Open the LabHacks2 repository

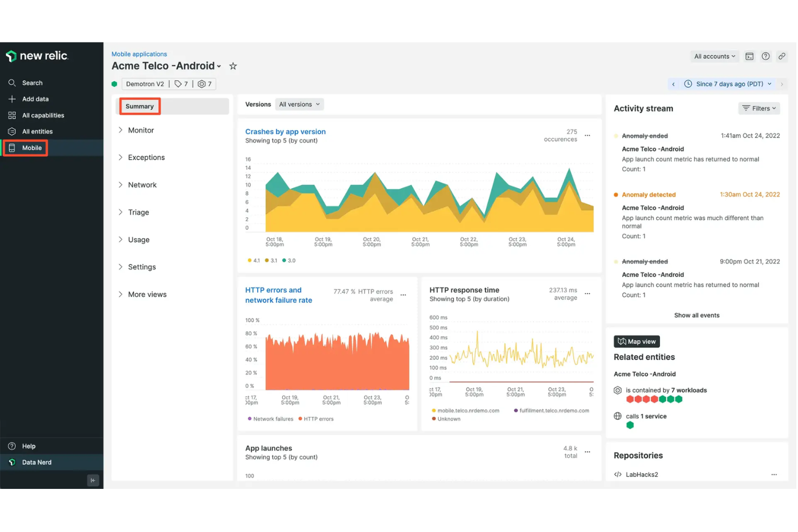pos(642,475)
